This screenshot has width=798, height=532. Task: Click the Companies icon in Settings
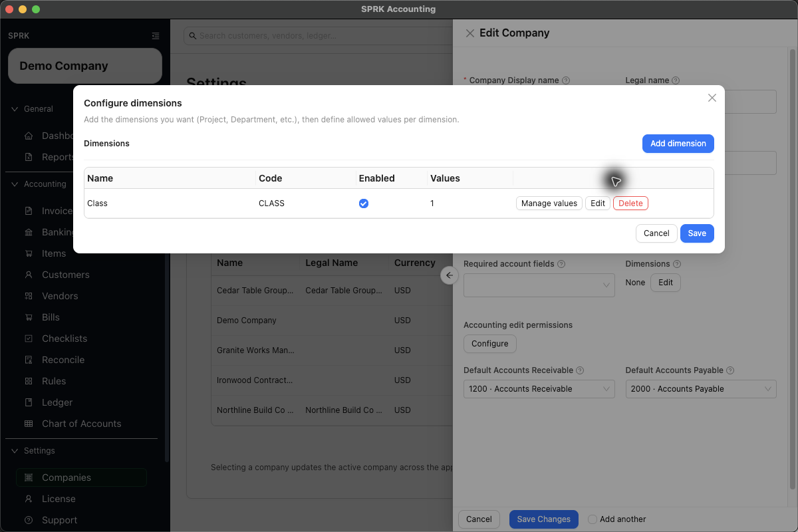pos(29,477)
